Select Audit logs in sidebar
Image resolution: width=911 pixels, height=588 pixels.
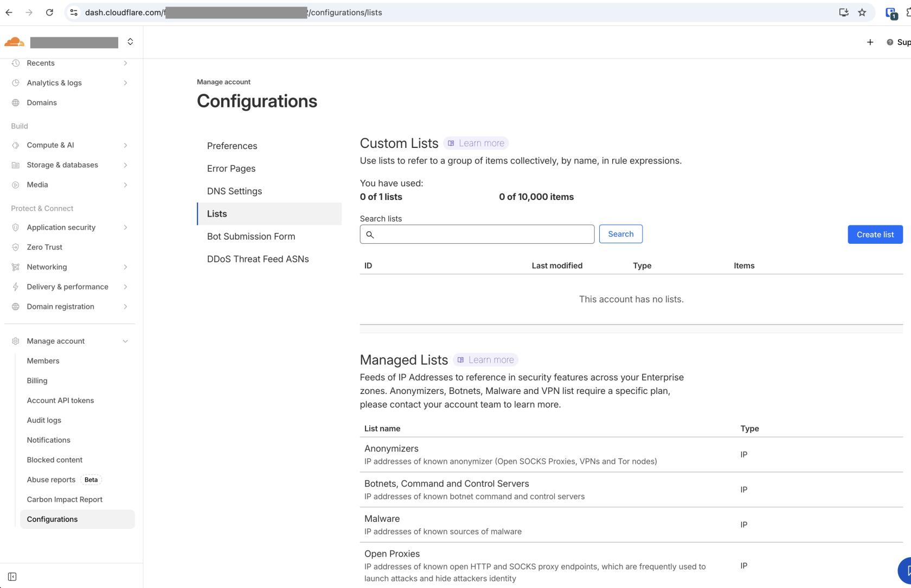pos(44,421)
